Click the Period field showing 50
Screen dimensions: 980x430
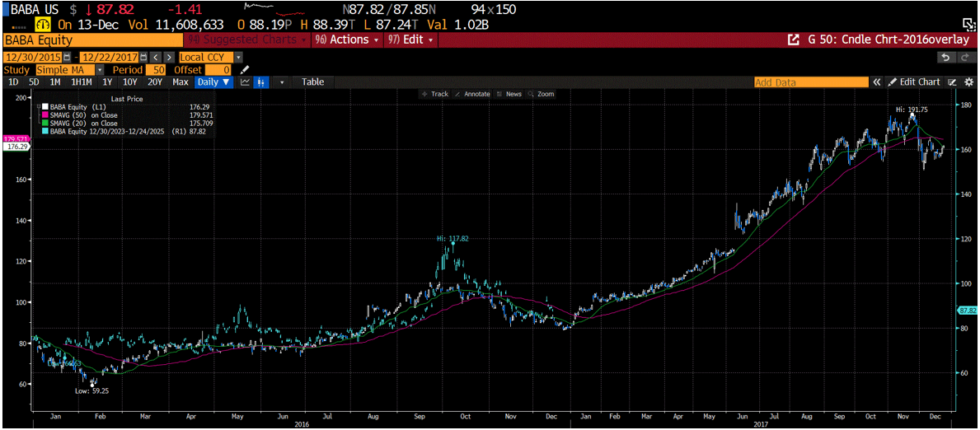[157, 69]
